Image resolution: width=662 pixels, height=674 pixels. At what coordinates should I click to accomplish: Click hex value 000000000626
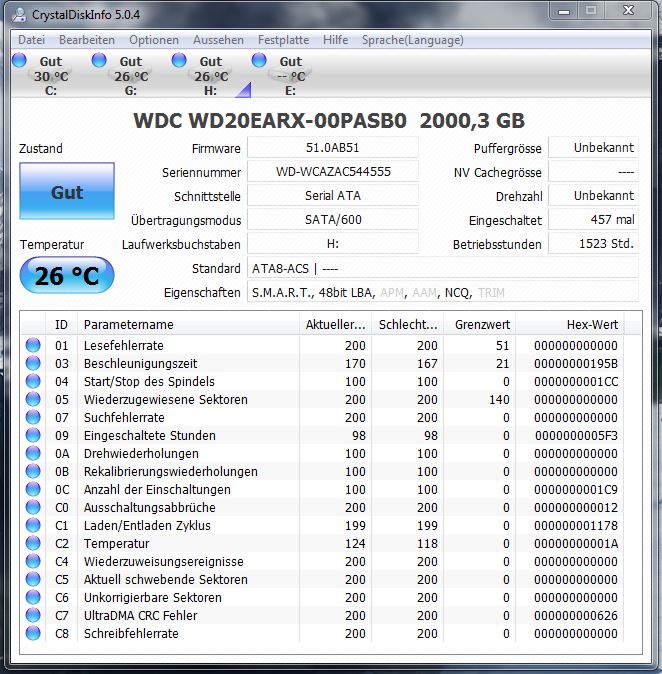pos(576,616)
